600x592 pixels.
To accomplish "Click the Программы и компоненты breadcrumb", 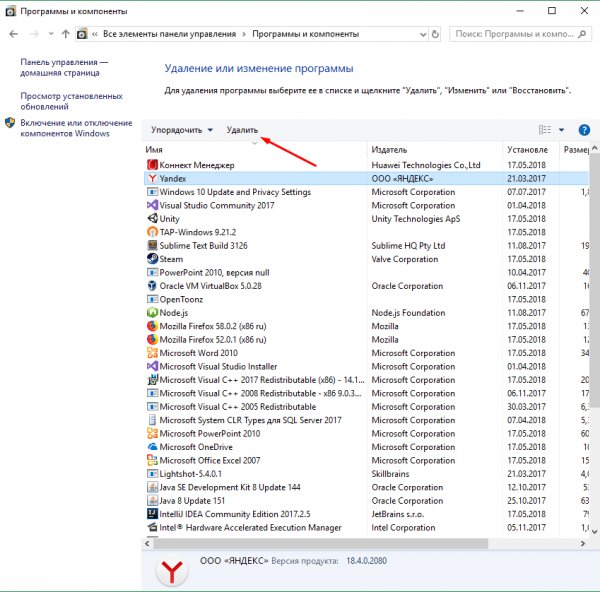I will coord(305,34).
